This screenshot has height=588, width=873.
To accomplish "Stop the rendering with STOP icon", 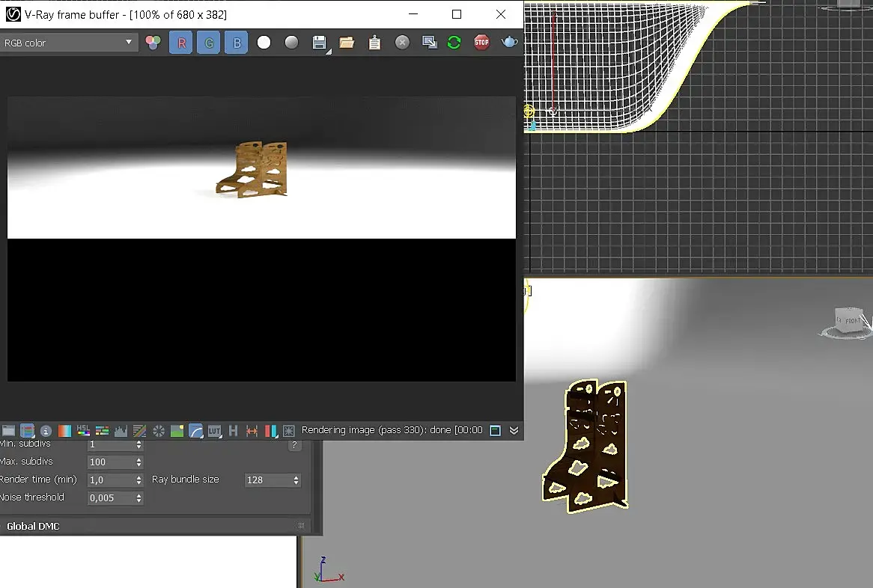I will (x=481, y=43).
